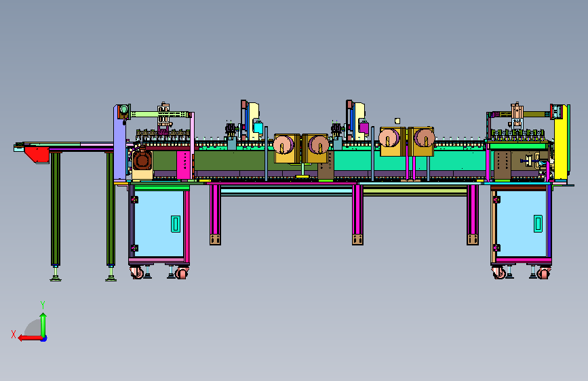Pick the magenta box on the second press station
The width and height of the screenshot is (588, 381).
[364, 128]
